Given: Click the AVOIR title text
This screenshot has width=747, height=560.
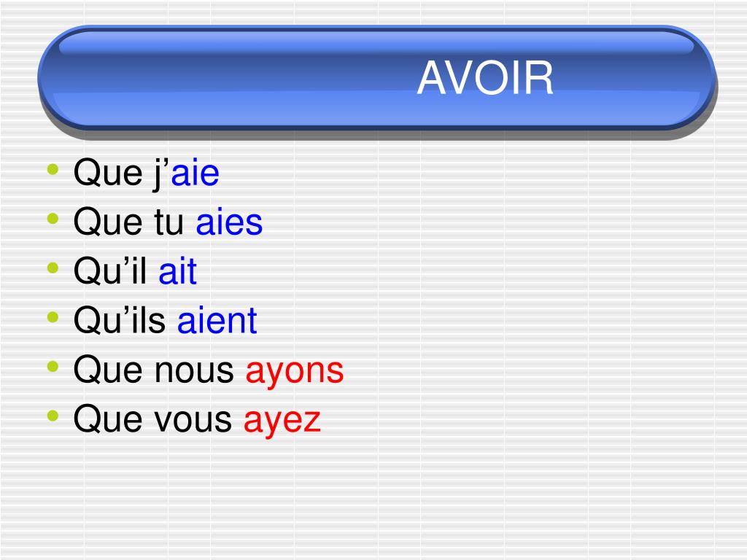Looking at the screenshot, I should pos(485,78).
